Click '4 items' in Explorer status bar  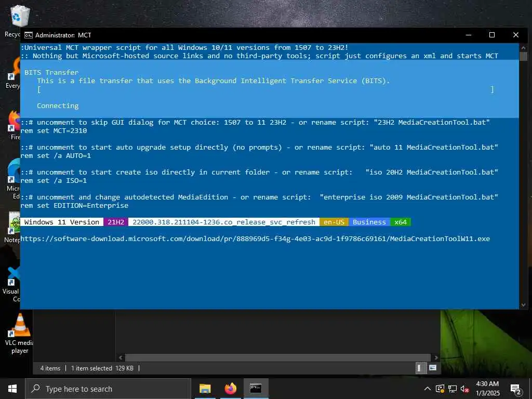pyautogui.click(x=50, y=368)
